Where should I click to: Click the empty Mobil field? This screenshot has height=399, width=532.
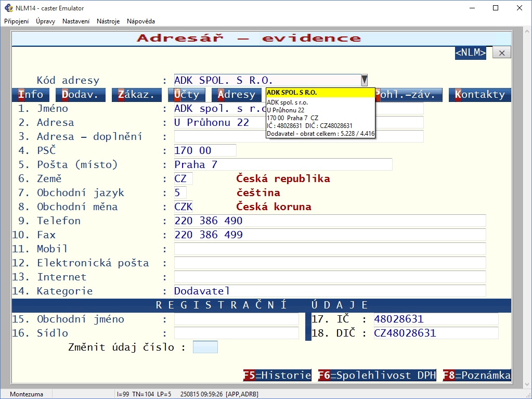coord(330,249)
